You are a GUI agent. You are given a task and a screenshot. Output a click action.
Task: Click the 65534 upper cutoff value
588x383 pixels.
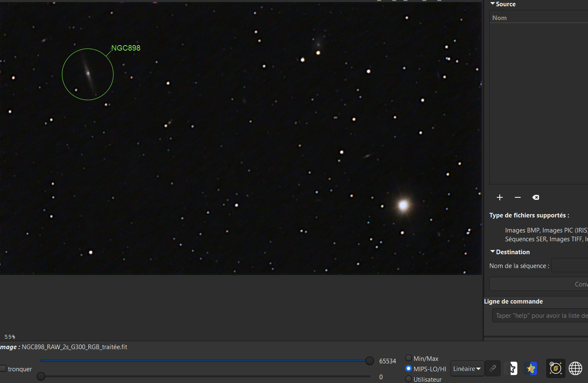click(x=388, y=361)
